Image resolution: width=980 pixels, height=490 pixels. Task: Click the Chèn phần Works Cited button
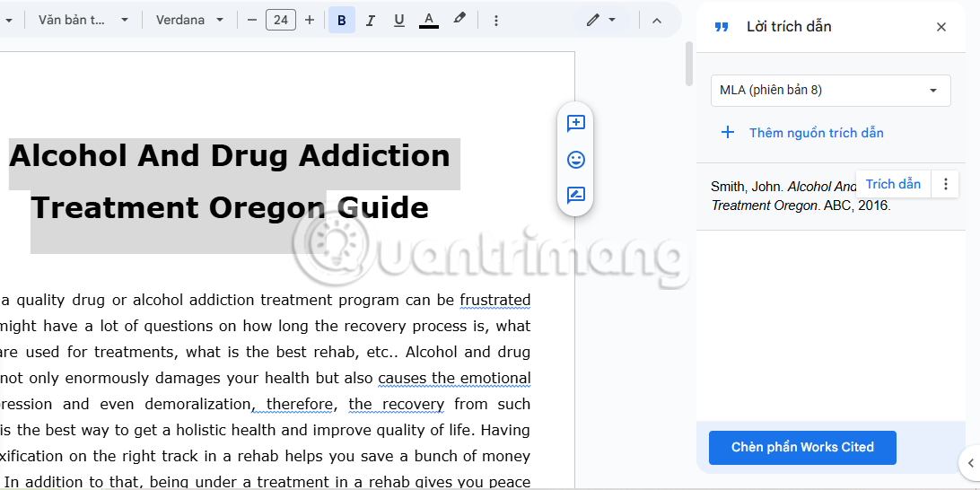click(802, 447)
